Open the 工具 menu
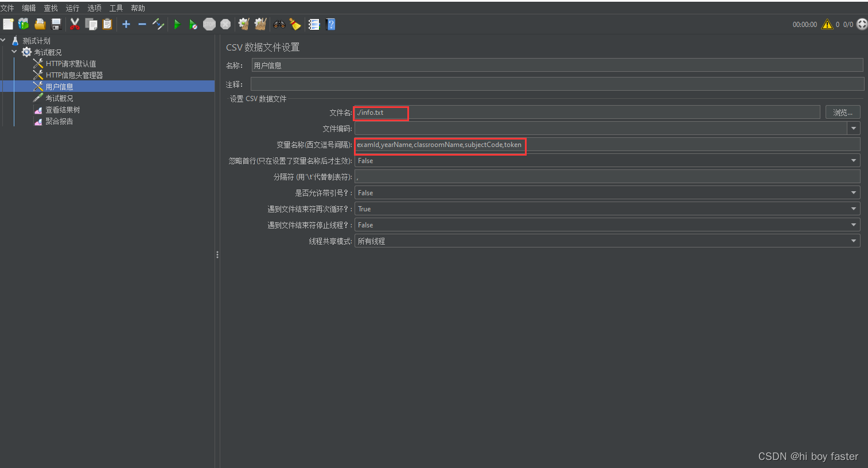 point(116,8)
